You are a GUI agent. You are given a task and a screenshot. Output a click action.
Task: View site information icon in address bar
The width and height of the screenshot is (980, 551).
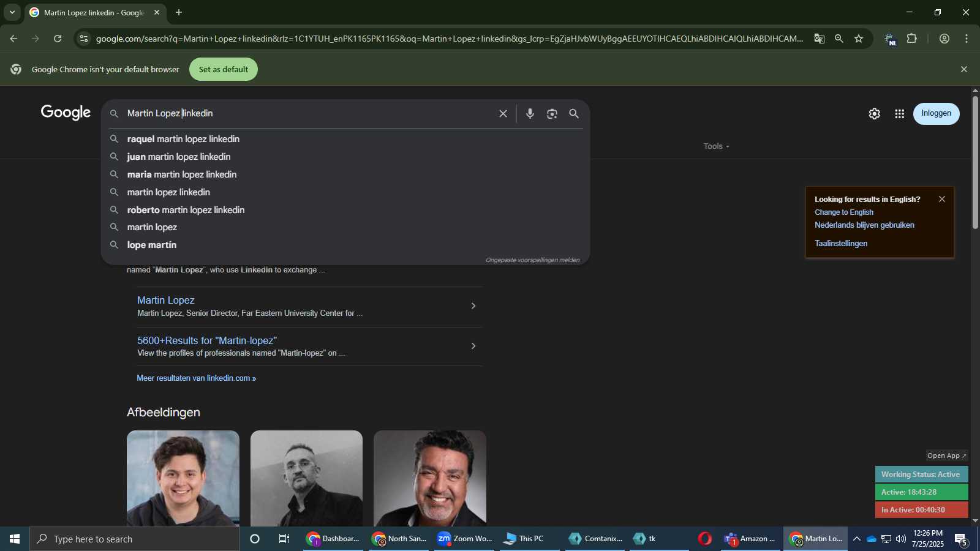coord(84,39)
